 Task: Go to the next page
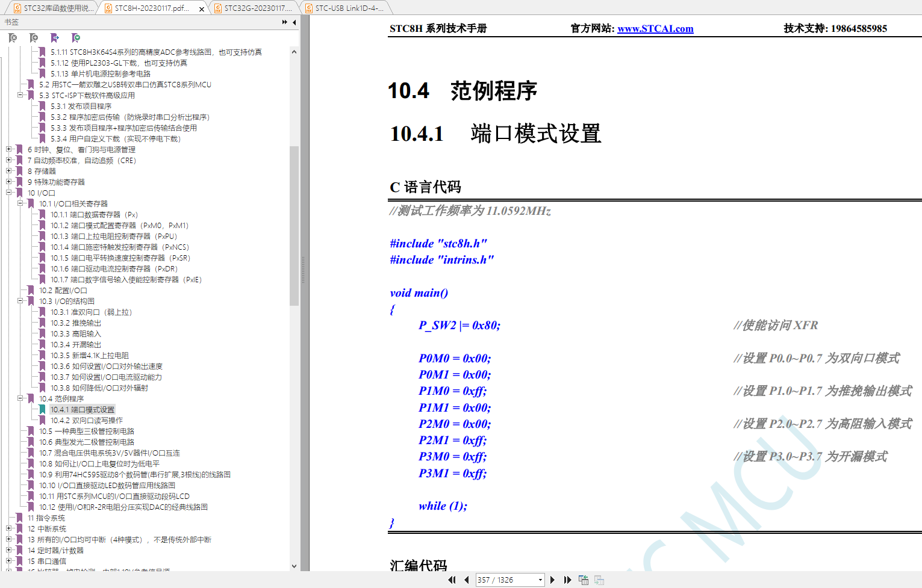coord(552,580)
